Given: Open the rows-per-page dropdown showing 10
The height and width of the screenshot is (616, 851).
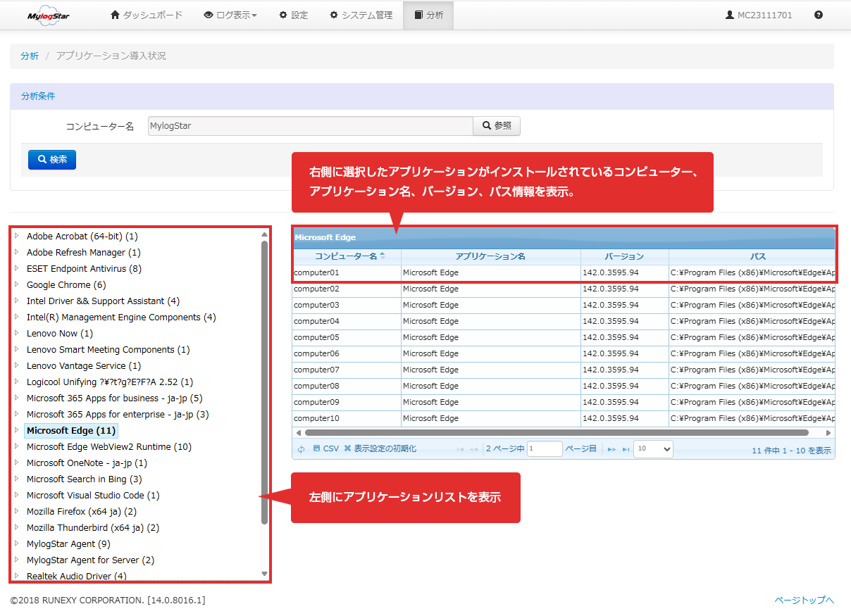Looking at the screenshot, I should (653, 448).
